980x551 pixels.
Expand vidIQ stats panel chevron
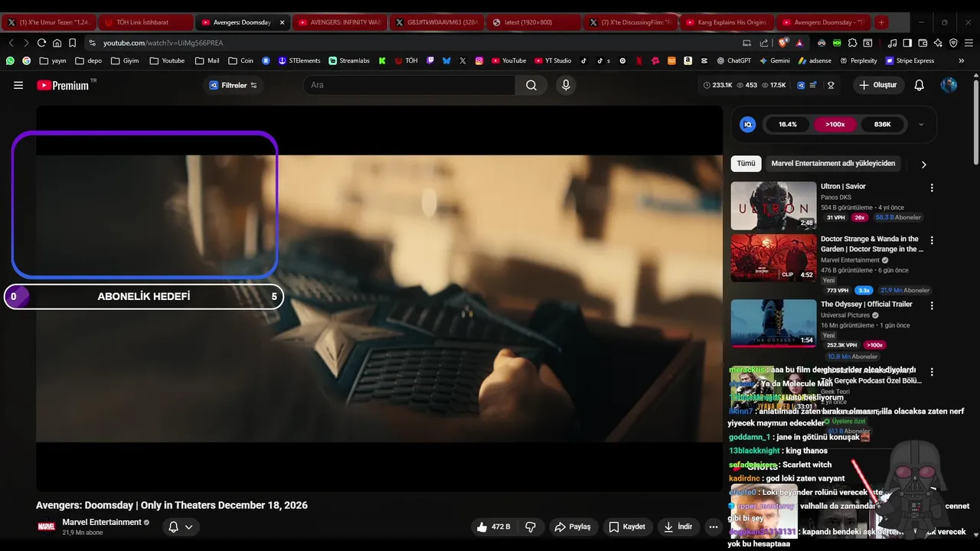coord(921,124)
